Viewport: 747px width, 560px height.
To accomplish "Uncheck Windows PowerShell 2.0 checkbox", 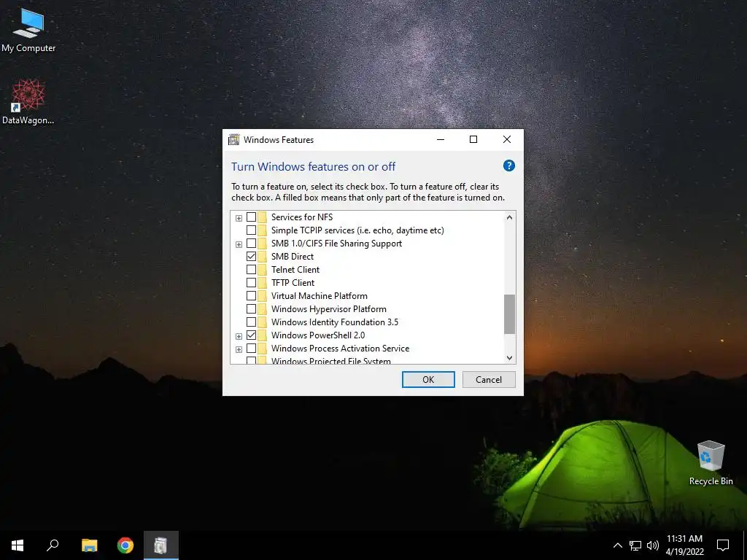I will 251,335.
